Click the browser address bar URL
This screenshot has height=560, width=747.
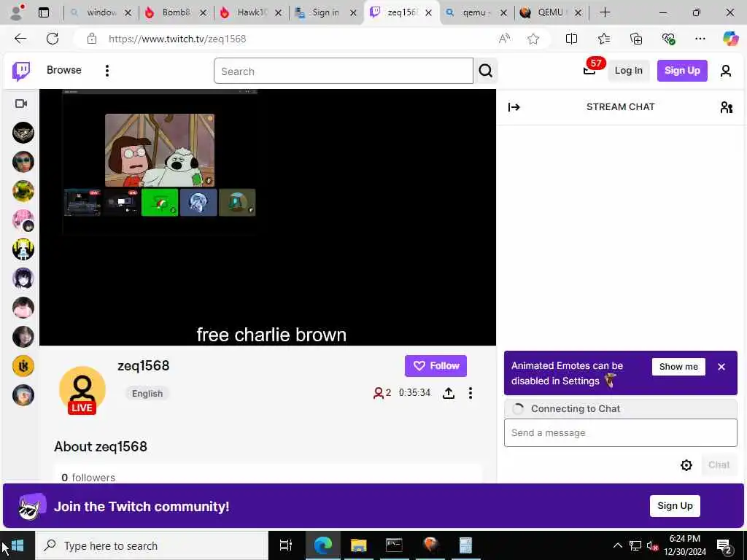(x=177, y=39)
